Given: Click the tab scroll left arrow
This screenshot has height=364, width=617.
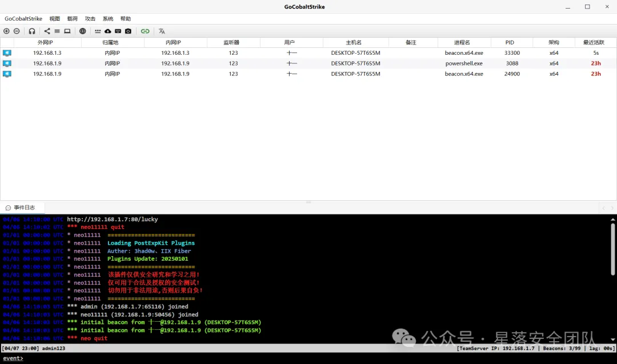Looking at the screenshot, I should pos(604,208).
